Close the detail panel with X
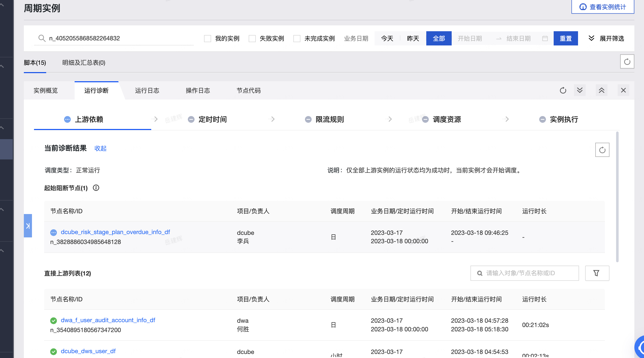The height and width of the screenshot is (358, 644). [623, 90]
